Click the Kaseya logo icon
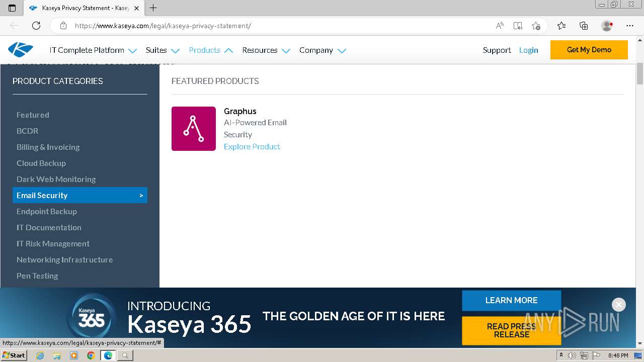This screenshot has width=644, height=362. point(21,50)
